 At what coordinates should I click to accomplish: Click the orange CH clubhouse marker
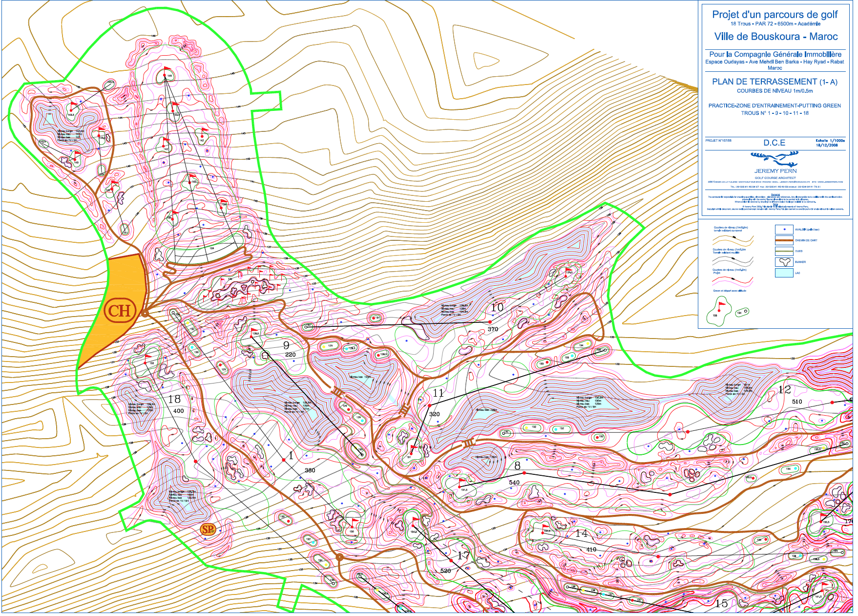[x=119, y=310]
